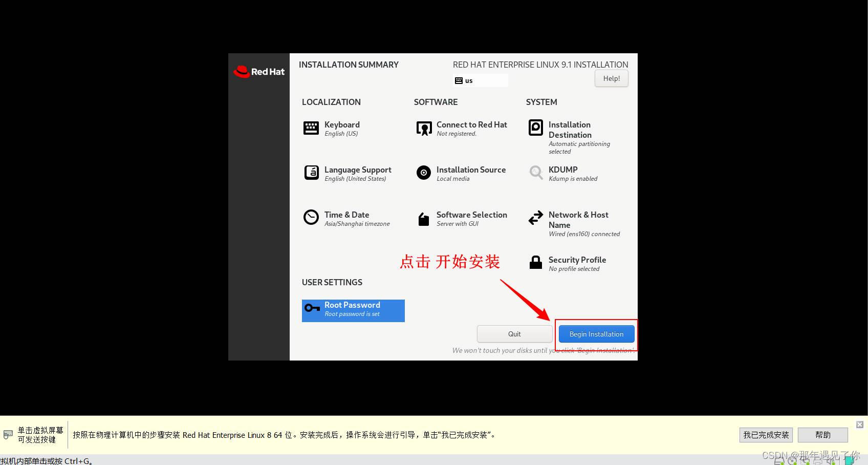Image resolution: width=868 pixels, height=465 pixels.
Task: Open Network & Host Name settings
Action: pyautogui.click(x=578, y=220)
